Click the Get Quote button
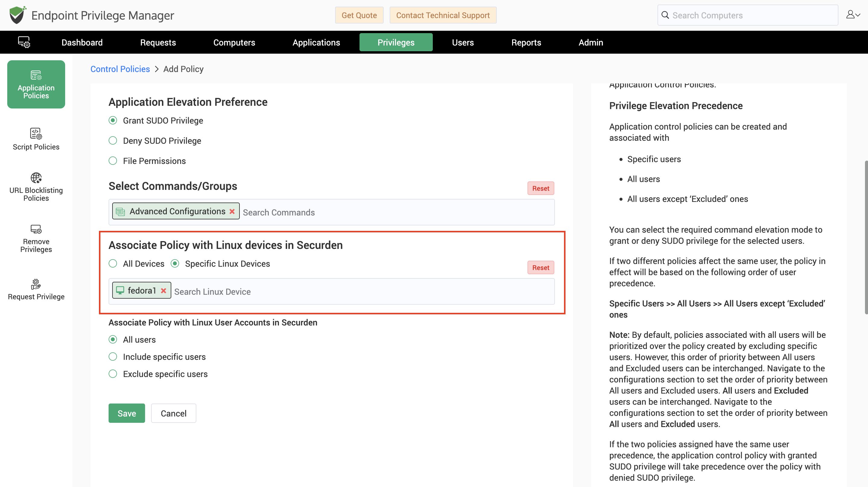The width and height of the screenshot is (868, 487). coord(359,15)
